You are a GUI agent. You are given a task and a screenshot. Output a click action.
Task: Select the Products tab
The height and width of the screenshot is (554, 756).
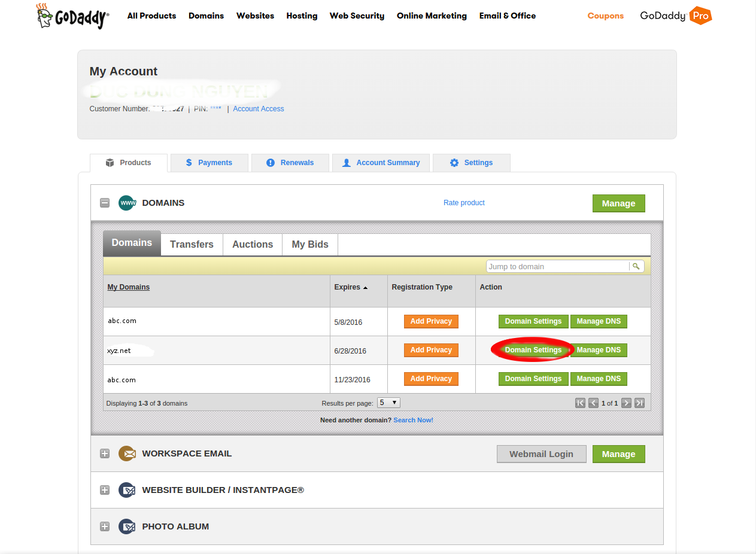[x=129, y=163]
